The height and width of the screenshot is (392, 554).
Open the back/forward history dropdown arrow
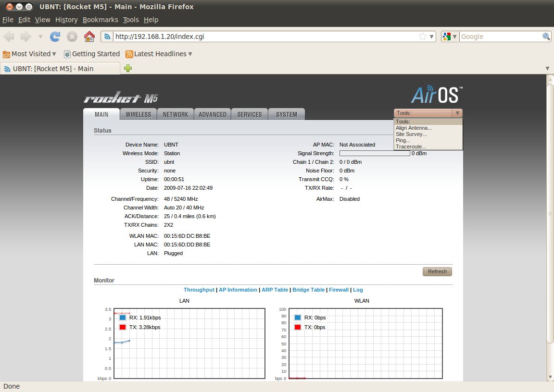40,37
